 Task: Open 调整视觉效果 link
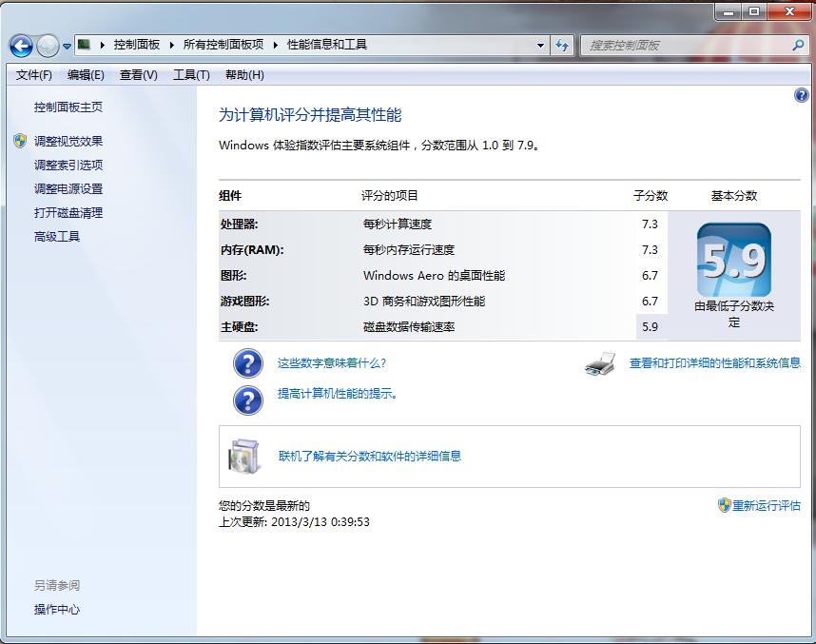pyautogui.click(x=68, y=141)
